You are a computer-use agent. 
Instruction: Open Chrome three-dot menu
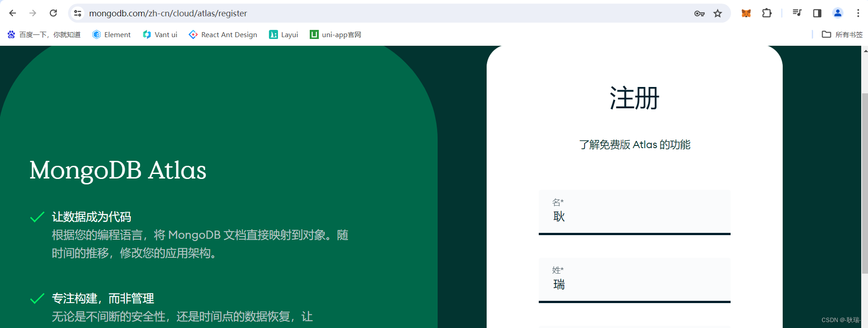pos(858,13)
